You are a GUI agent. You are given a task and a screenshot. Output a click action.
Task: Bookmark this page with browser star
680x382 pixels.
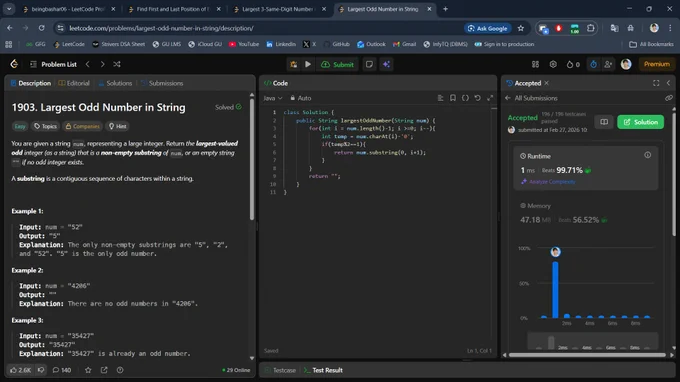(x=521, y=28)
